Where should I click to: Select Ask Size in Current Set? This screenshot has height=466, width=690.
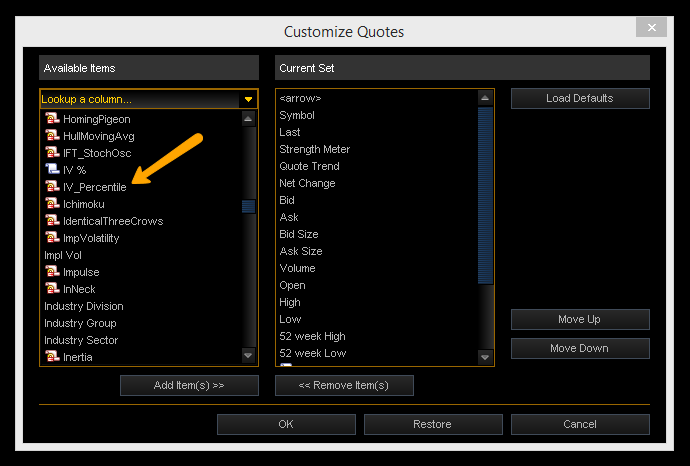pyautogui.click(x=301, y=251)
